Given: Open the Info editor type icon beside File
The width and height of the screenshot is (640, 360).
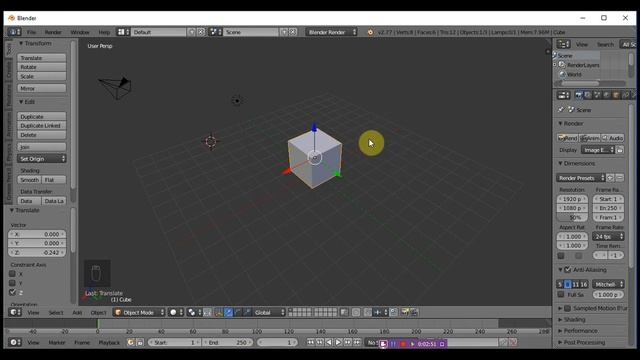Looking at the screenshot, I should click(14, 32).
